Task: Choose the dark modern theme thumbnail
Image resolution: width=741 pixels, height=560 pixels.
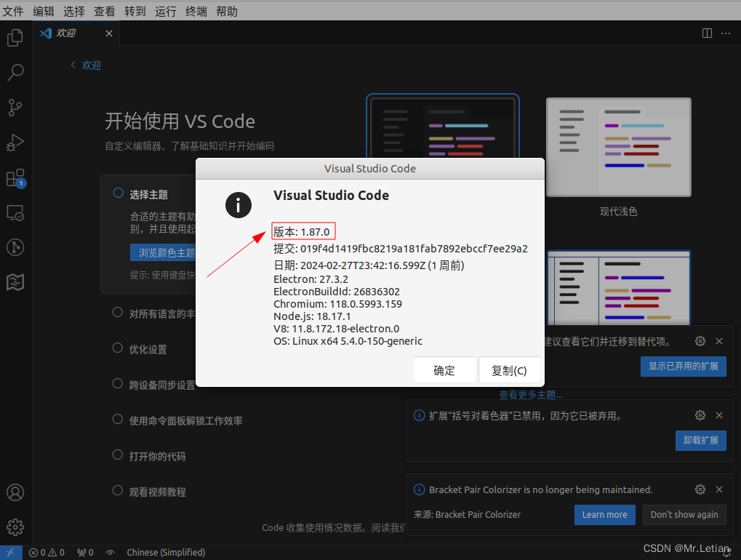Action: [443, 126]
